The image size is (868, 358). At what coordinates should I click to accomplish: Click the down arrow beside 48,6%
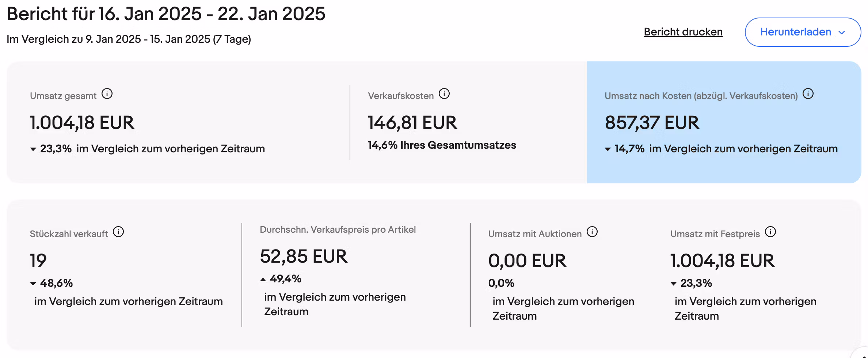click(x=33, y=283)
